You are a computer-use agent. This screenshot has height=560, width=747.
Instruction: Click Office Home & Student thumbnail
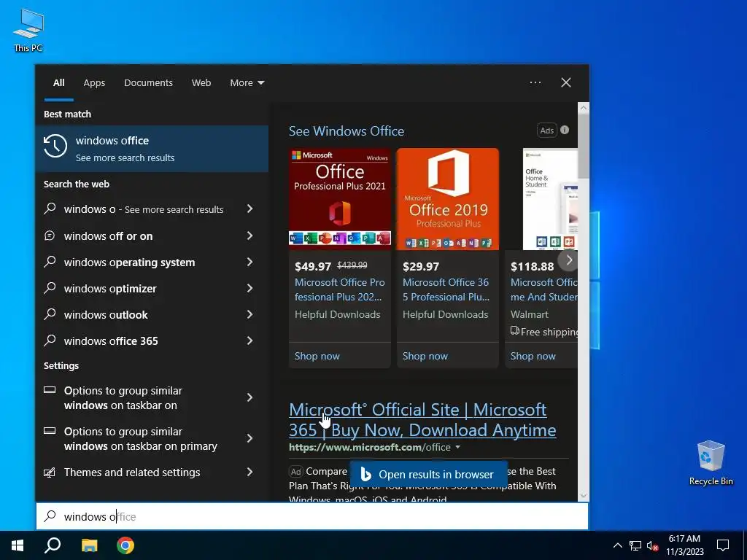[550, 198]
